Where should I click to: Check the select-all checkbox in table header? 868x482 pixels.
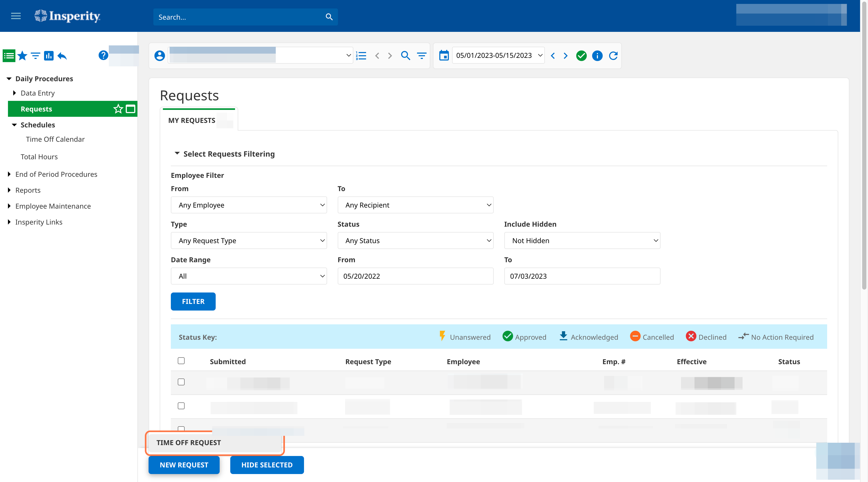181,361
